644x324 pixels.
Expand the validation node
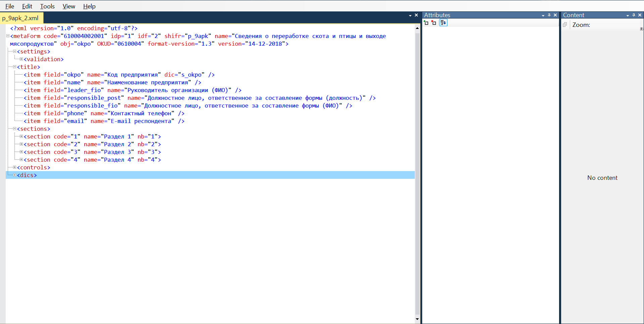[21, 59]
